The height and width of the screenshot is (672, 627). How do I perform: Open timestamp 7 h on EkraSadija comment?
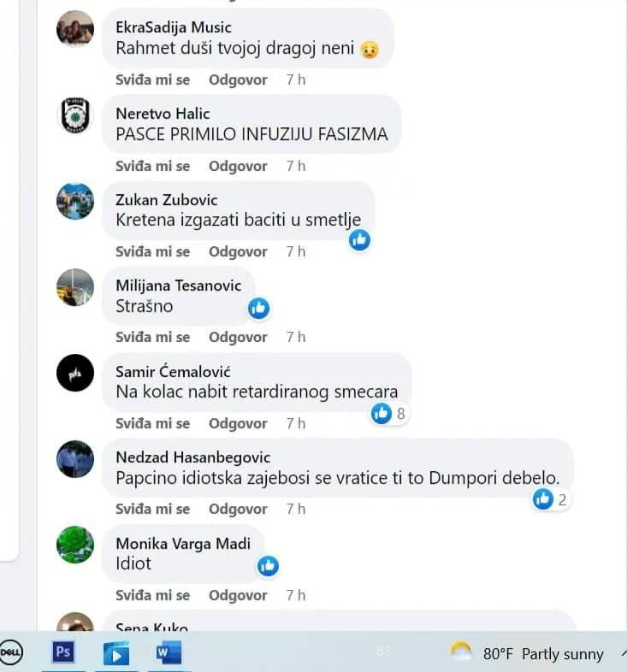(x=296, y=80)
